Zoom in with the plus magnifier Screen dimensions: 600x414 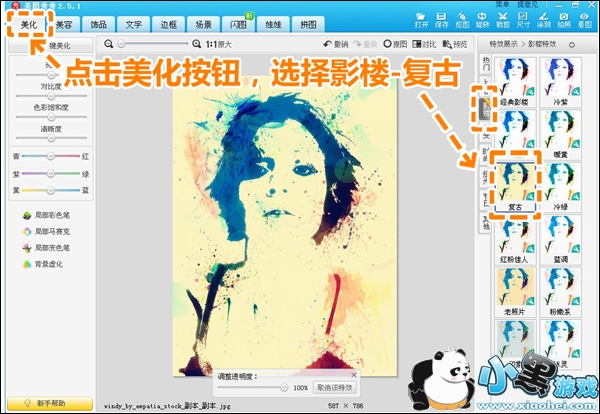[197, 44]
